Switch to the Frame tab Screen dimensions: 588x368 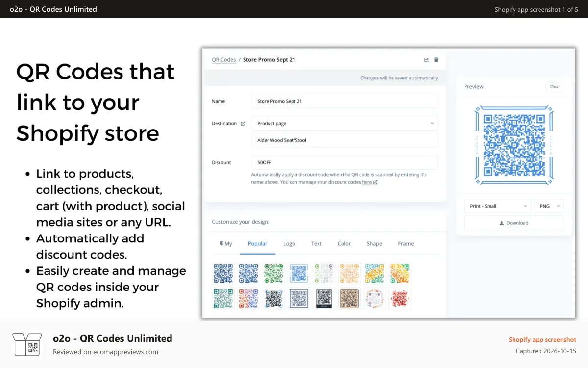pos(406,244)
